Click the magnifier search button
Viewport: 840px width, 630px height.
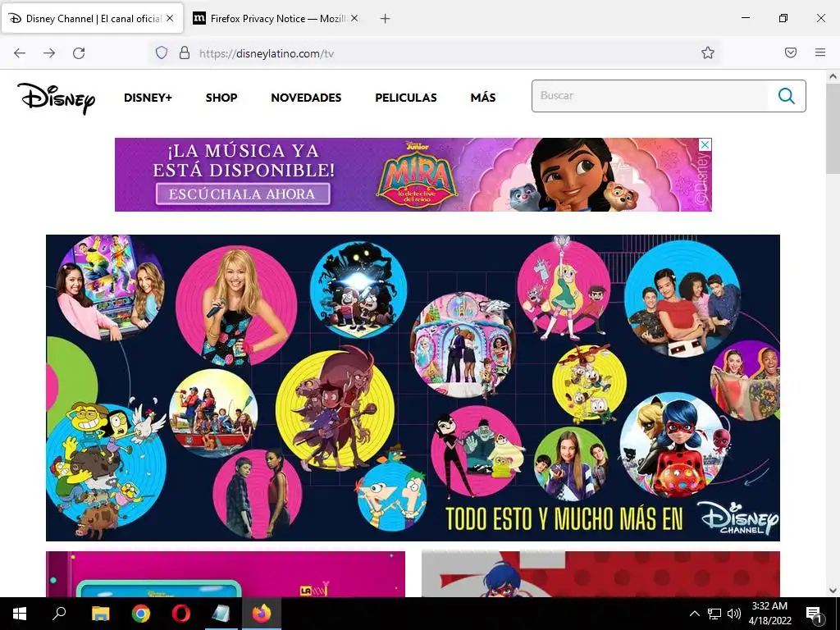tap(786, 96)
